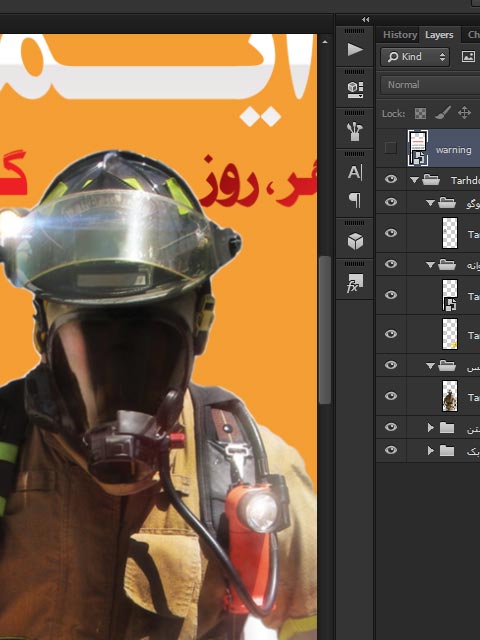
Task: Open the Styles panel fx icon
Action: [354, 283]
